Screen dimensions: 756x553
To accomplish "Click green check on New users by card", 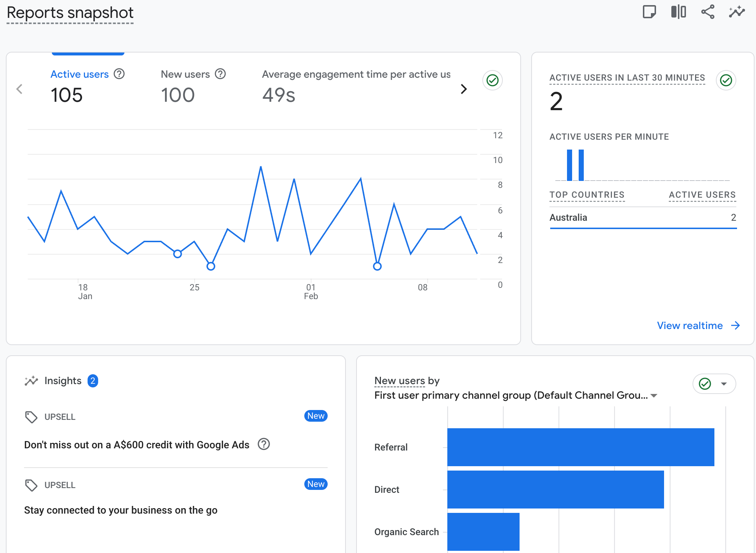I will [x=705, y=384].
